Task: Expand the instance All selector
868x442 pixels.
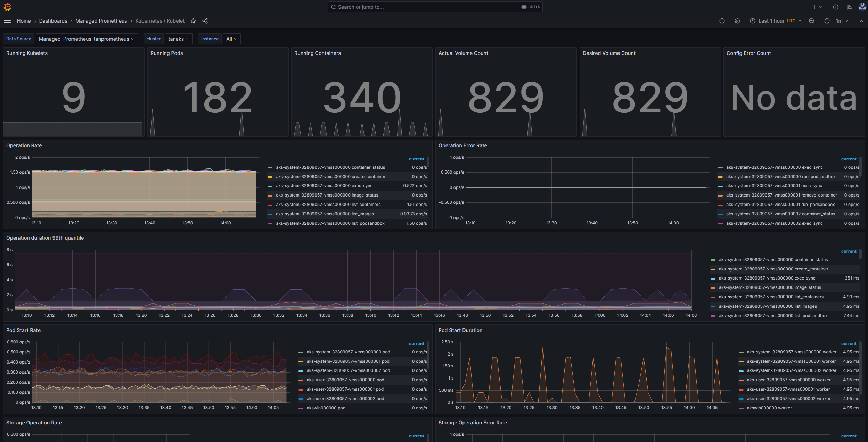Action: click(x=231, y=39)
